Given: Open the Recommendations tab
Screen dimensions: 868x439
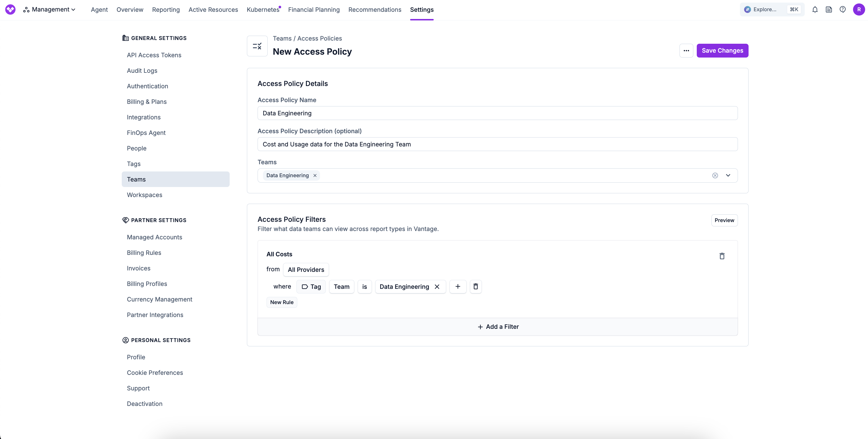Looking at the screenshot, I should click(x=375, y=9).
